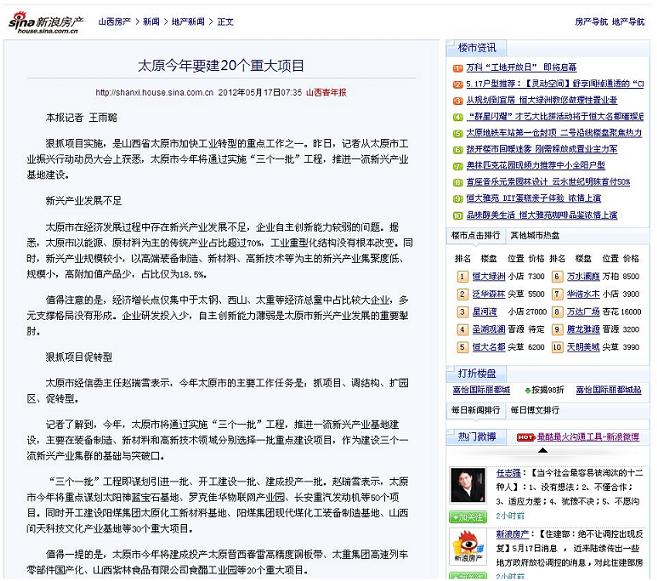Select rank badge 3 next to 星河湾
Image resolution: width=657 pixels, height=581 pixels.
click(462, 312)
